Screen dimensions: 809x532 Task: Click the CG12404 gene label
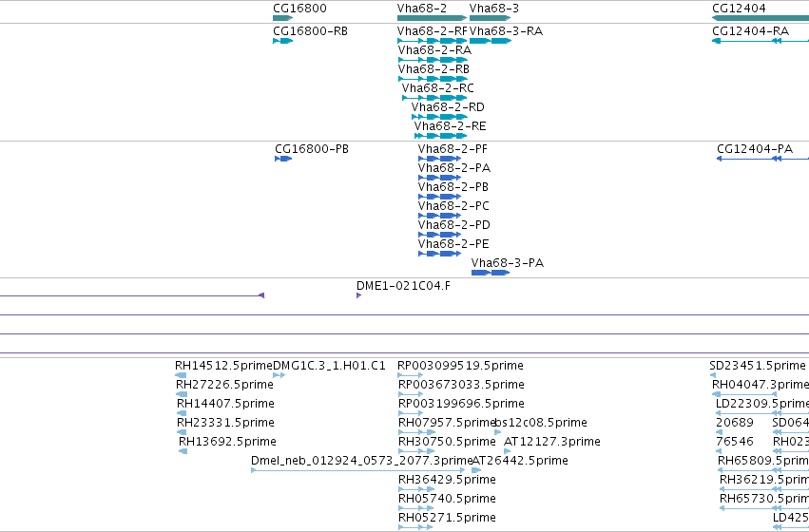coord(739,9)
